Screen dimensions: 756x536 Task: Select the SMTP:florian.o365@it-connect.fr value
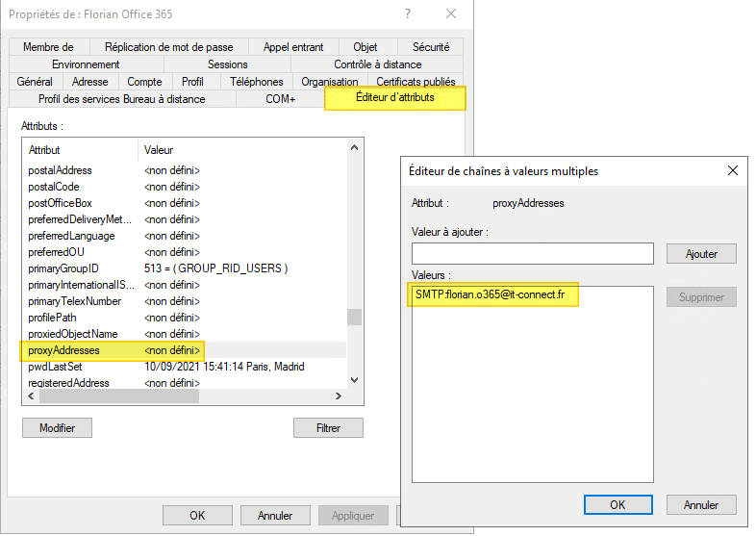click(490, 294)
